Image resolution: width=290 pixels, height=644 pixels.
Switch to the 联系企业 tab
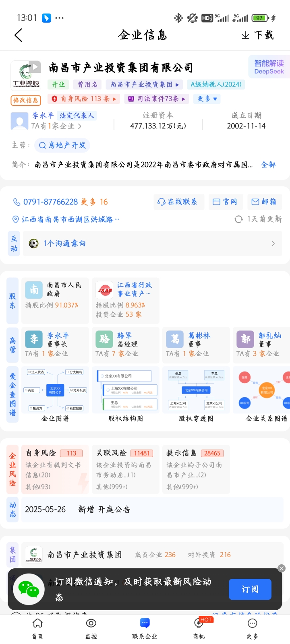tap(145, 628)
